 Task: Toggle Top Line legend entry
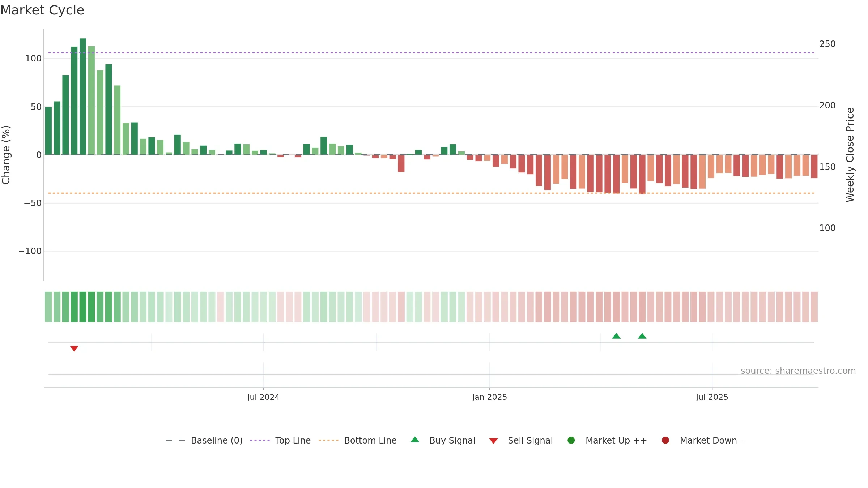[280, 440]
